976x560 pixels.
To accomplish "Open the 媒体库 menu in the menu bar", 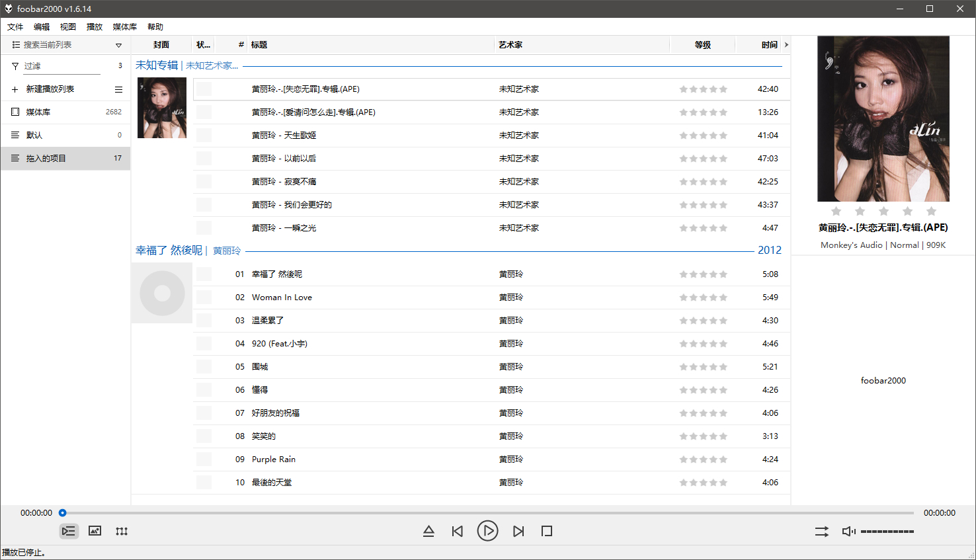I will [x=124, y=26].
